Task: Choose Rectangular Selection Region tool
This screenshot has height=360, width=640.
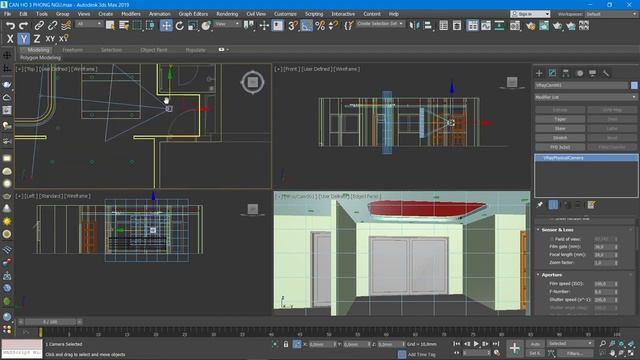Action: click(137, 26)
